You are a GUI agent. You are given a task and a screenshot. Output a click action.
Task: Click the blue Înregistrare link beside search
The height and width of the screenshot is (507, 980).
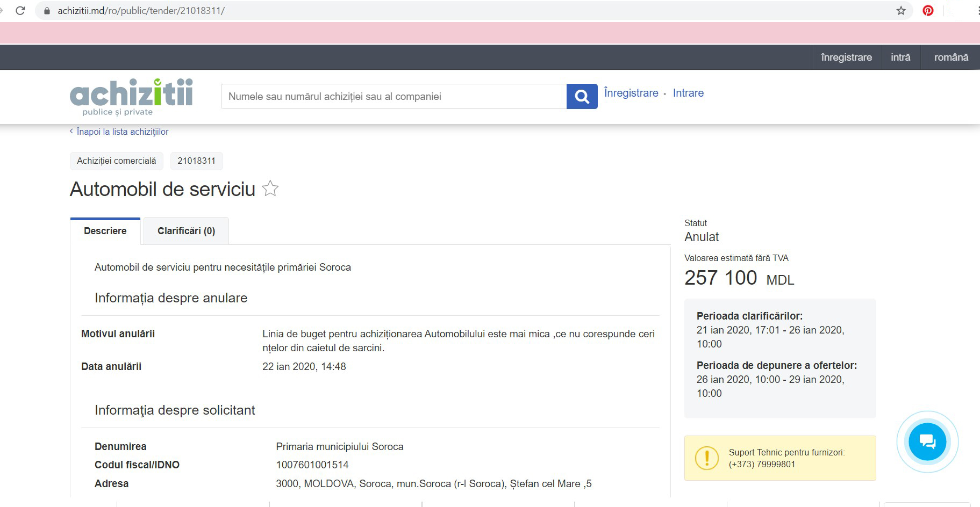631,93
